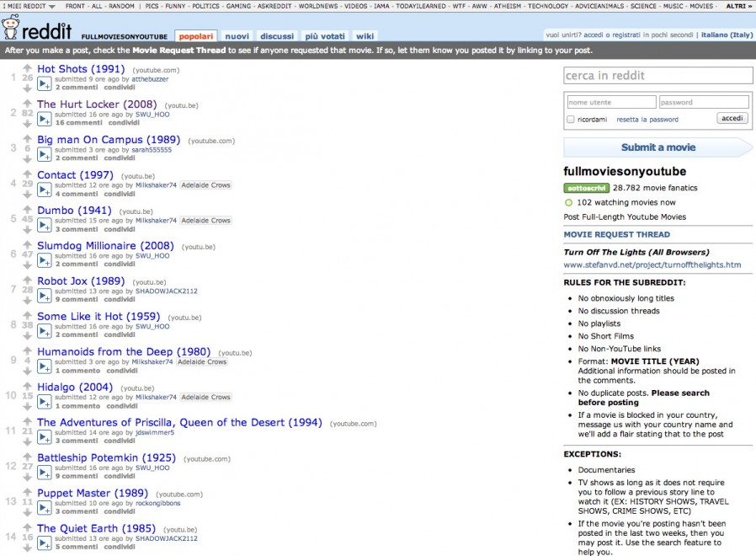756x556 pixels.
Task: Expand video preview for Dumbo (1941)
Action: 45,225
